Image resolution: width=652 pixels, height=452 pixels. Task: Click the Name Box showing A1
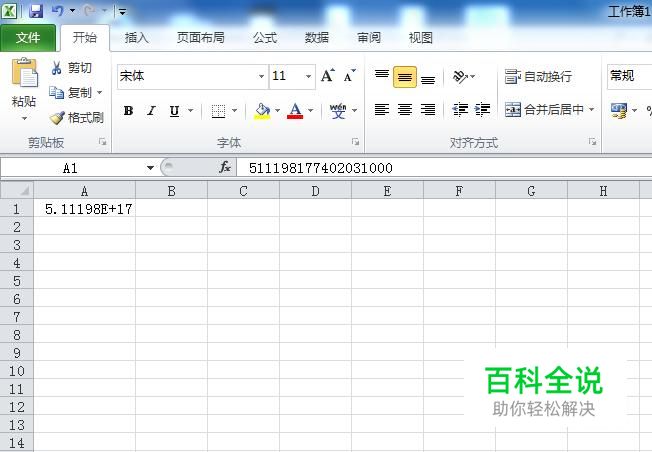point(71,168)
